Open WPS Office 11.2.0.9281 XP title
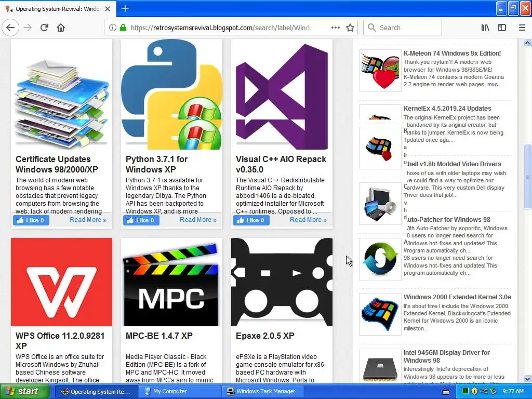532x399 pixels. (x=60, y=341)
